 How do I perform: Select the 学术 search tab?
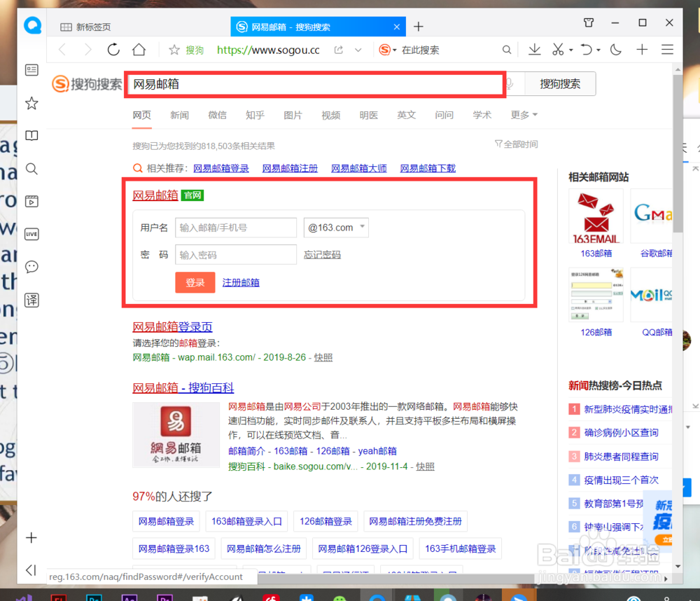[x=482, y=115]
